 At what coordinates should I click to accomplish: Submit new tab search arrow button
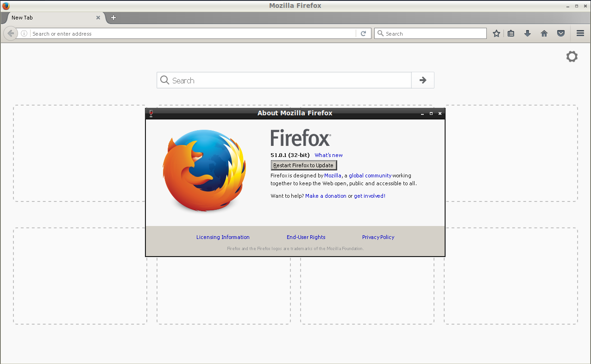[423, 80]
